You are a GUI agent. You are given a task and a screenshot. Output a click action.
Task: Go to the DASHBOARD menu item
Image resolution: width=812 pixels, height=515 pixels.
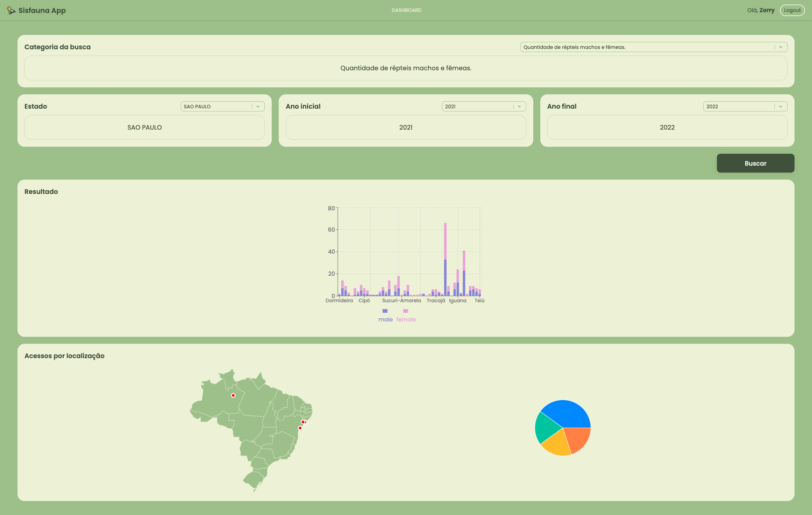point(406,10)
